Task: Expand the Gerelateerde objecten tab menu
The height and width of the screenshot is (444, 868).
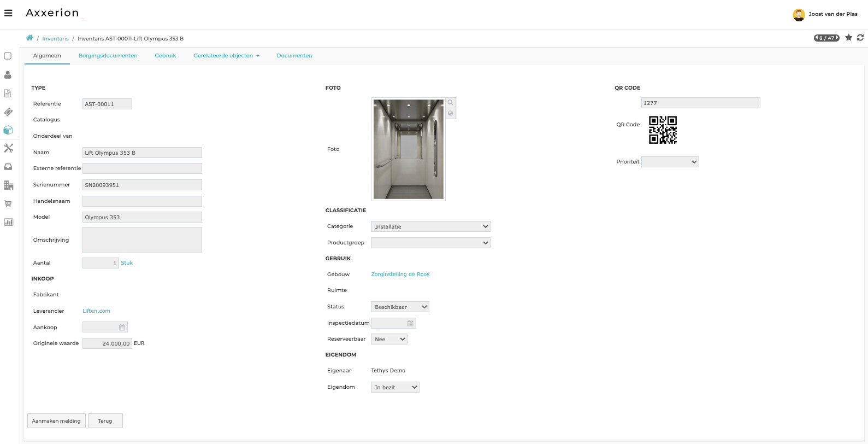Action: 226,56
